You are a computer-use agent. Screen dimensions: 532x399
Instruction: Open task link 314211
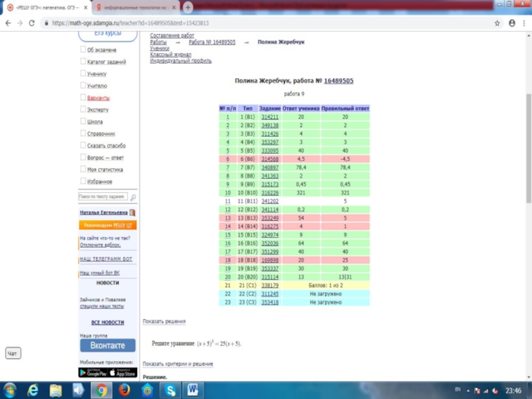[x=270, y=117]
